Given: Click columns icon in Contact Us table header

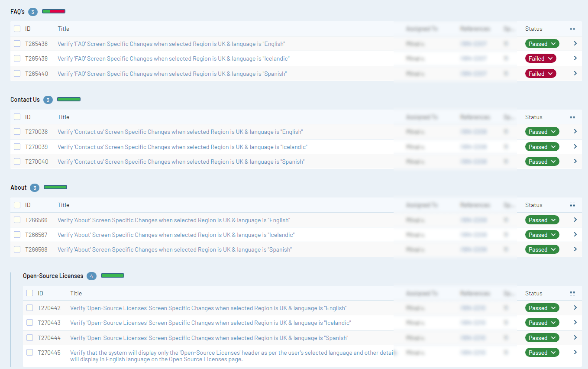Looking at the screenshot, I should coord(572,117).
